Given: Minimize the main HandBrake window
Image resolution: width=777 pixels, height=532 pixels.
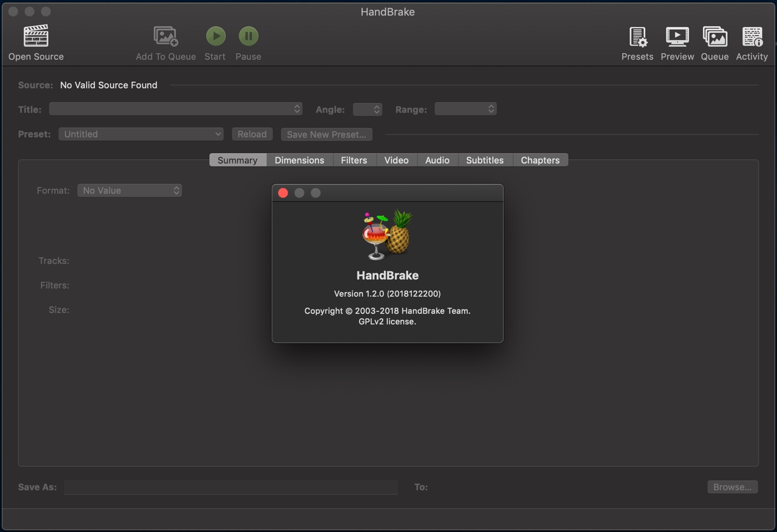Looking at the screenshot, I should 29,12.
